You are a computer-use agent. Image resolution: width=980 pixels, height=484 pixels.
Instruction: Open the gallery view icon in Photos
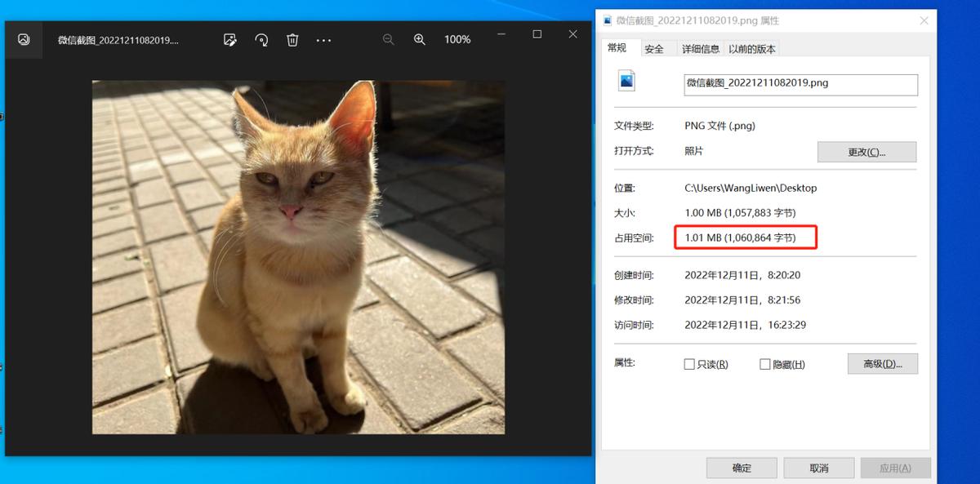(24, 39)
